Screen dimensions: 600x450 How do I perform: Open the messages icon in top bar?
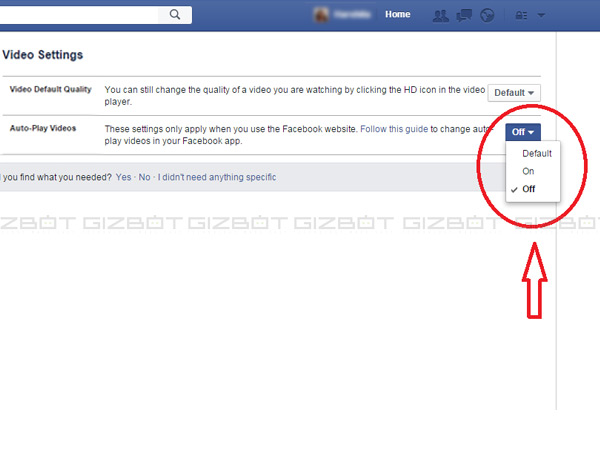click(x=464, y=16)
